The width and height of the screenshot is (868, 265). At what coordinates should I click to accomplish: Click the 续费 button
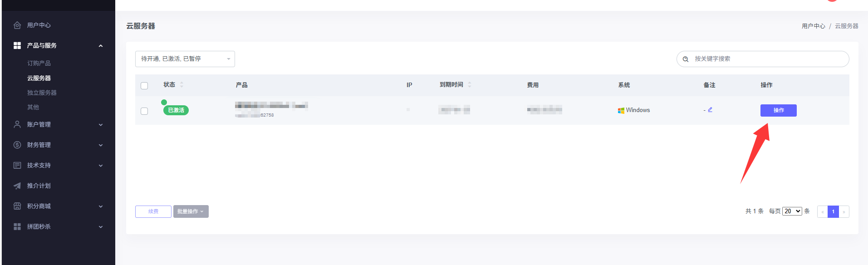[153, 211]
